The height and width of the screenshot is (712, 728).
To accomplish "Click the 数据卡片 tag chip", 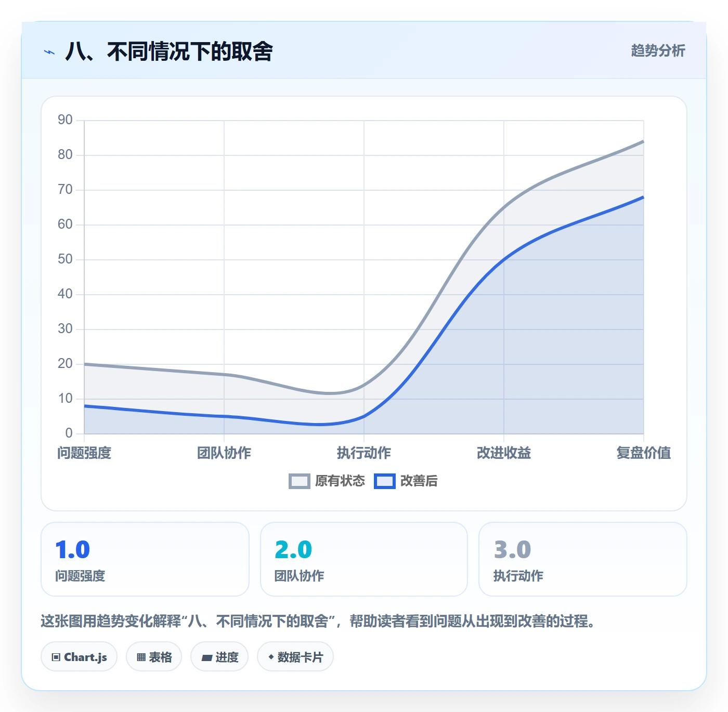I will (x=295, y=657).
